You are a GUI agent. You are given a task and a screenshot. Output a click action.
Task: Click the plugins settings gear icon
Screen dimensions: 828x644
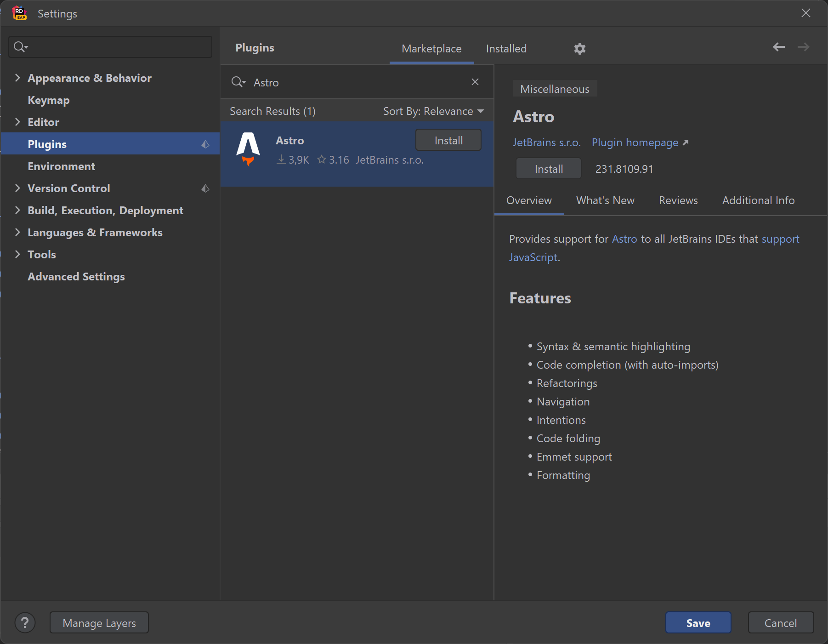click(579, 49)
